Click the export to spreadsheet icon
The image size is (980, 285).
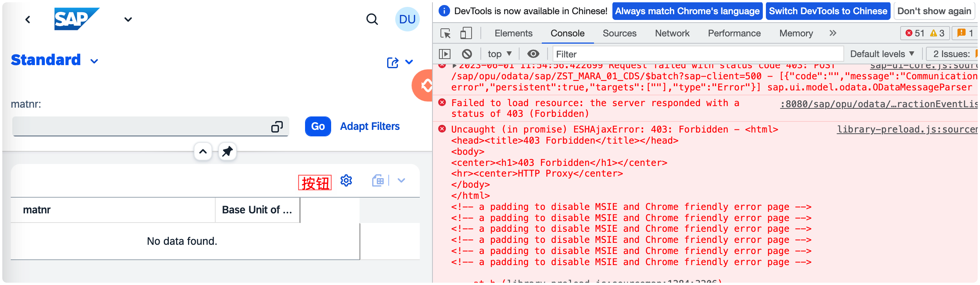point(378,180)
